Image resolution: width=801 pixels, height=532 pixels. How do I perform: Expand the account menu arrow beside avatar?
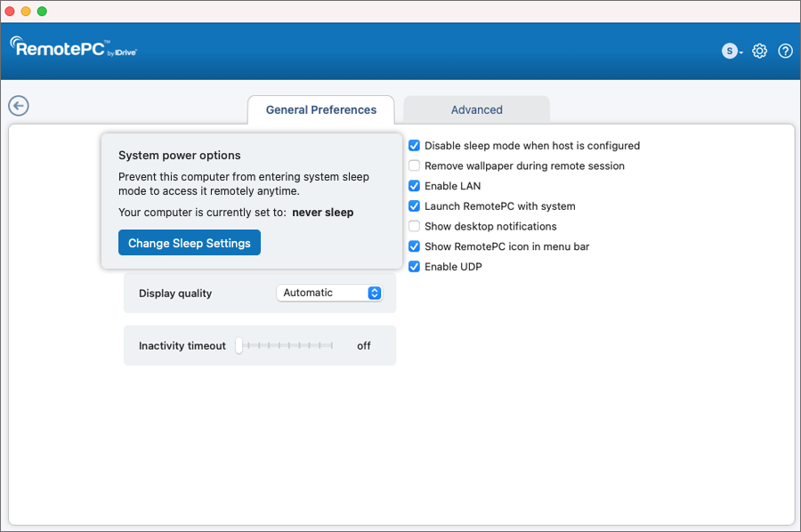[741, 52]
